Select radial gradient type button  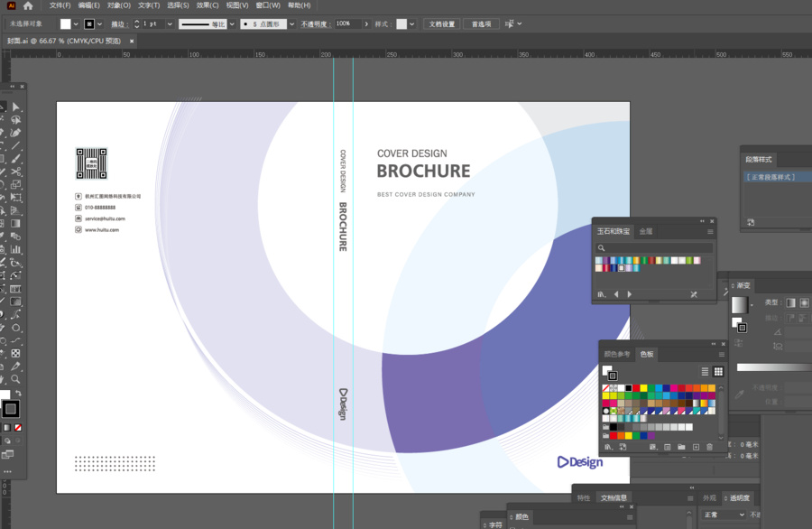pos(804,302)
